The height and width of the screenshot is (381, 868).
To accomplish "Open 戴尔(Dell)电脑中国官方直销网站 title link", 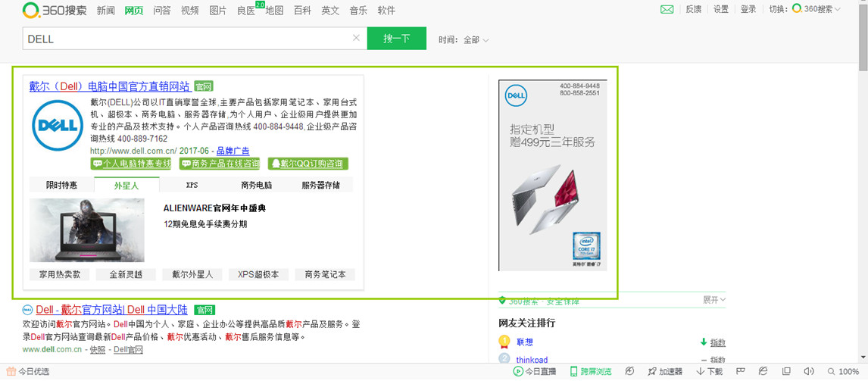I will [110, 86].
